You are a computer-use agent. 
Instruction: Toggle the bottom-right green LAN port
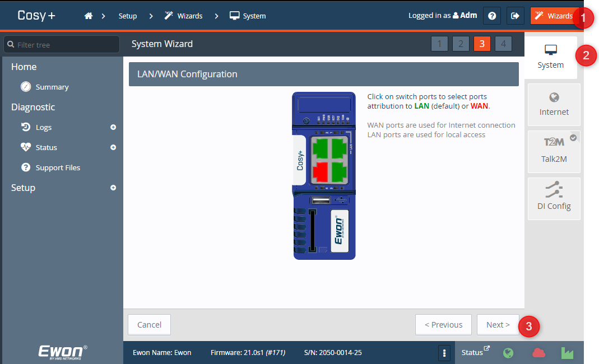pyautogui.click(x=341, y=171)
